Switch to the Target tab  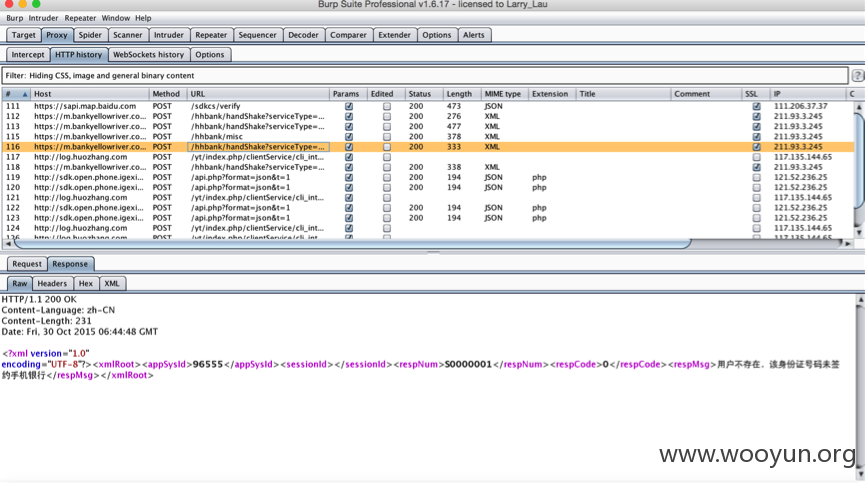coord(24,35)
